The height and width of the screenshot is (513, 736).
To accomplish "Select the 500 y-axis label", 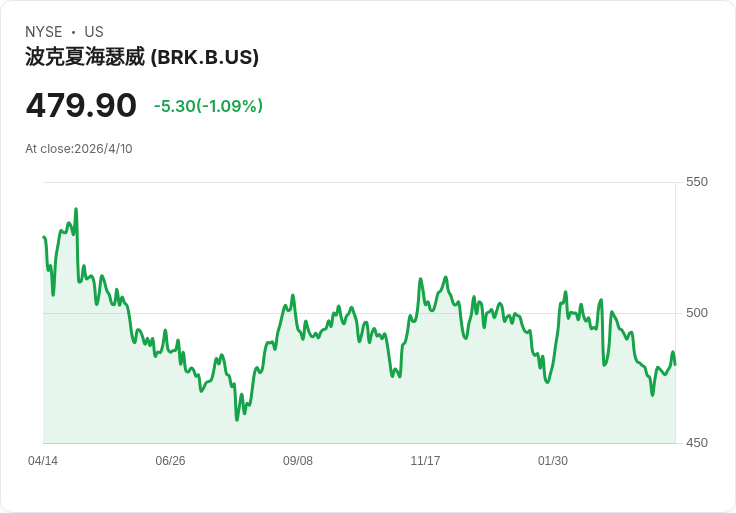I will tap(696, 313).
